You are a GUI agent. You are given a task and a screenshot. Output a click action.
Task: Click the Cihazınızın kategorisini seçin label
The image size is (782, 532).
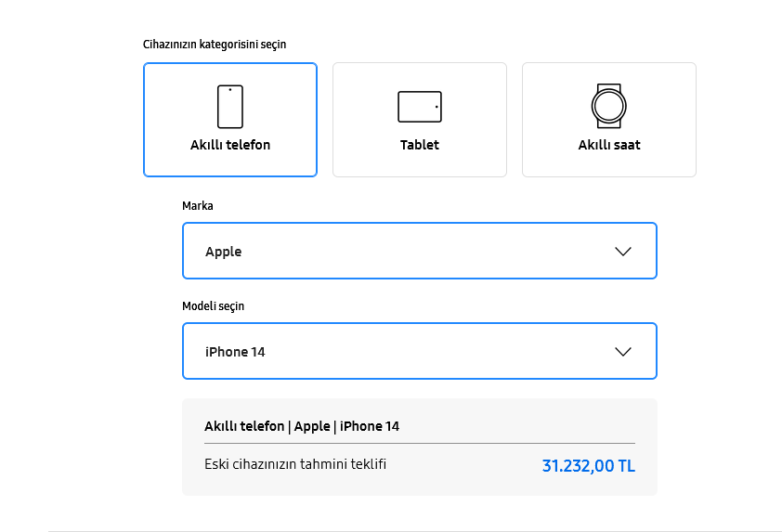pyautogui.click(x=215, y=45)
